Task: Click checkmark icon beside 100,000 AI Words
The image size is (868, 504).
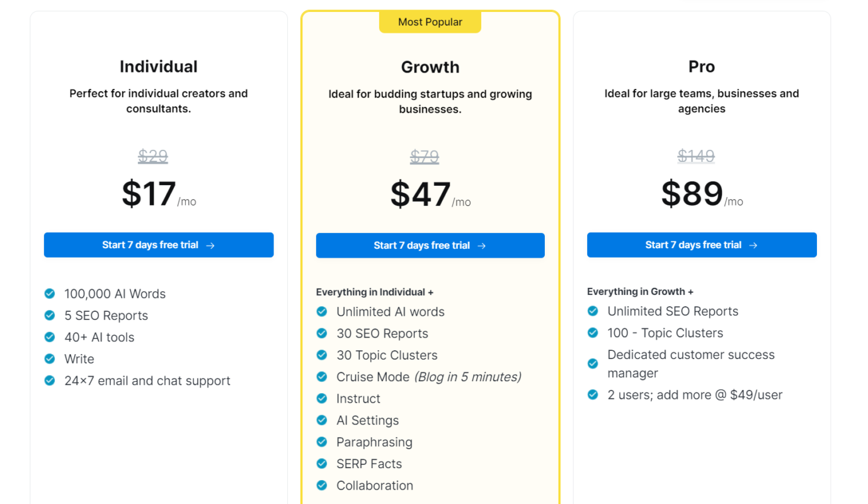Action: click(50, 294)
